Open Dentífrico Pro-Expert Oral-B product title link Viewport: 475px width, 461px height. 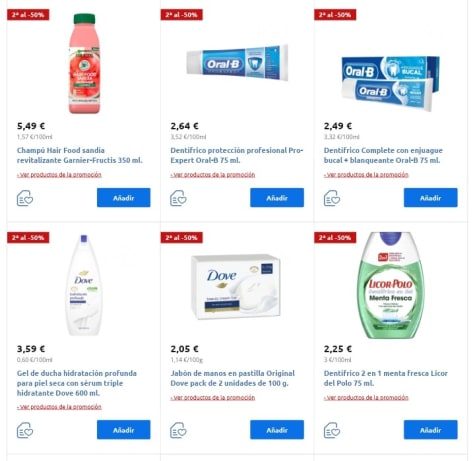click(237, 155)
